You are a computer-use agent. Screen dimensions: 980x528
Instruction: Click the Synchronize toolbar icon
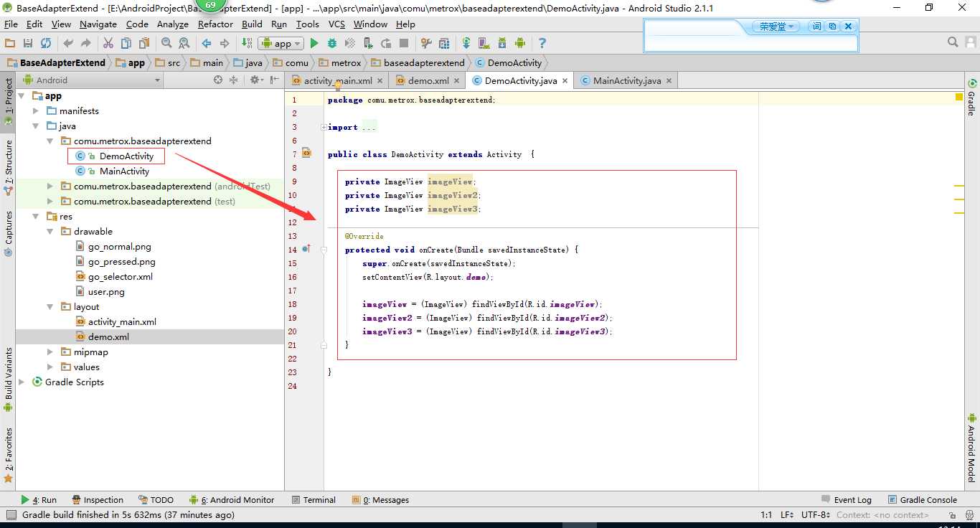click(46, 43)
